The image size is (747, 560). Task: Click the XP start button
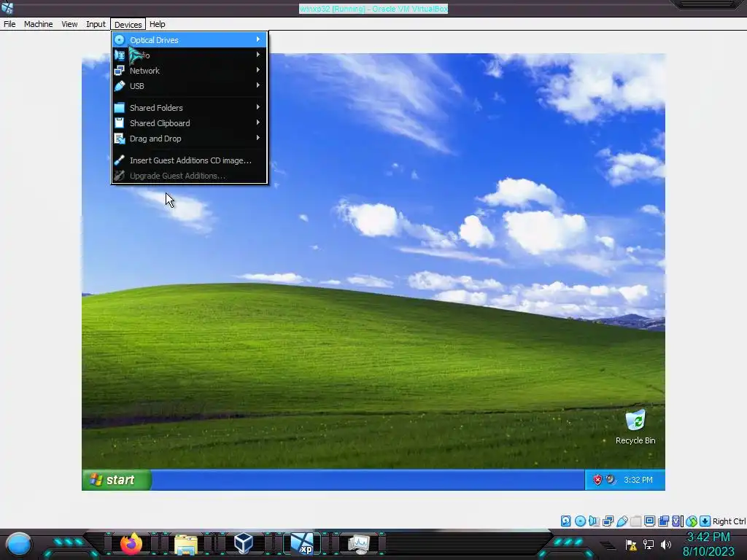coord(116,480)
